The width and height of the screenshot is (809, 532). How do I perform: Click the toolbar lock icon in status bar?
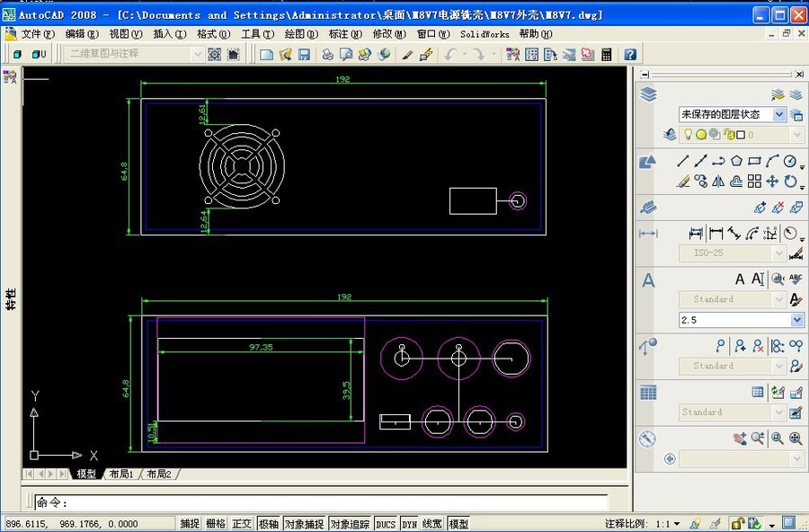[x=737, y=524]
